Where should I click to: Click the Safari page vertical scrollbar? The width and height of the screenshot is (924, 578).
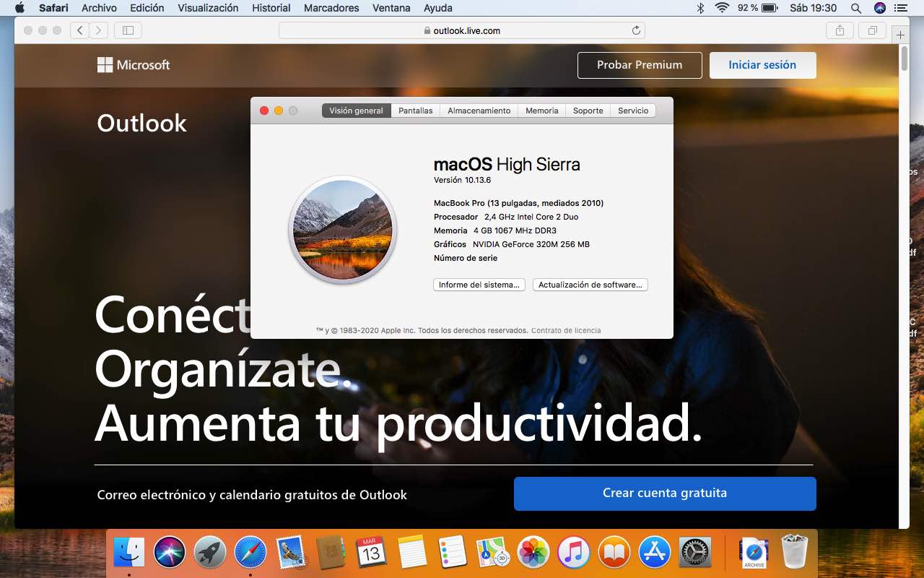[x=905, y=59]
